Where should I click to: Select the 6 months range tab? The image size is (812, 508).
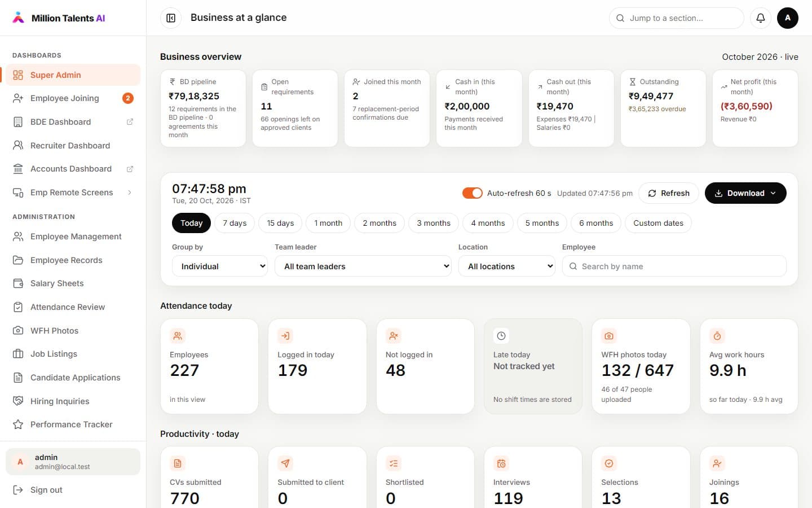click(x=596, y=223)
